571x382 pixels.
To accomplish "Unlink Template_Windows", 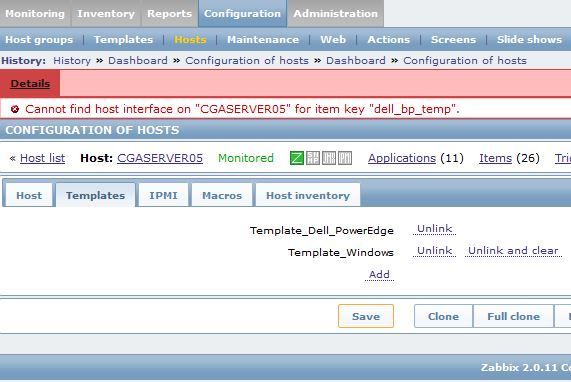I will (x=434, y=251).
